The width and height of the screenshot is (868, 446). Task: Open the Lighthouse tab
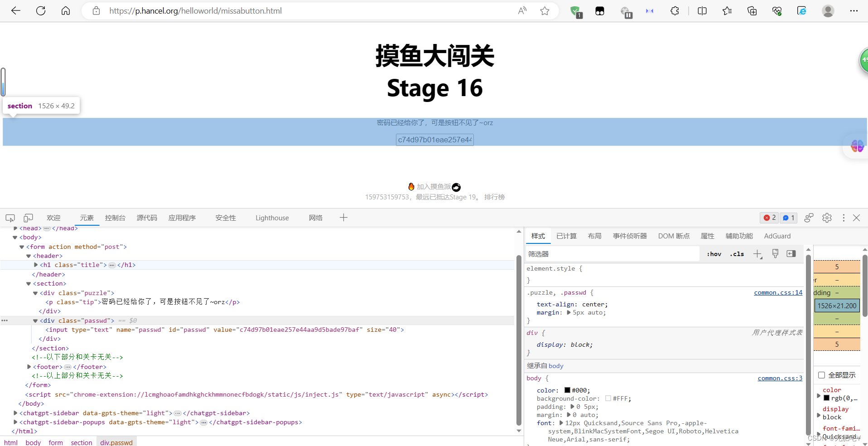272,218
